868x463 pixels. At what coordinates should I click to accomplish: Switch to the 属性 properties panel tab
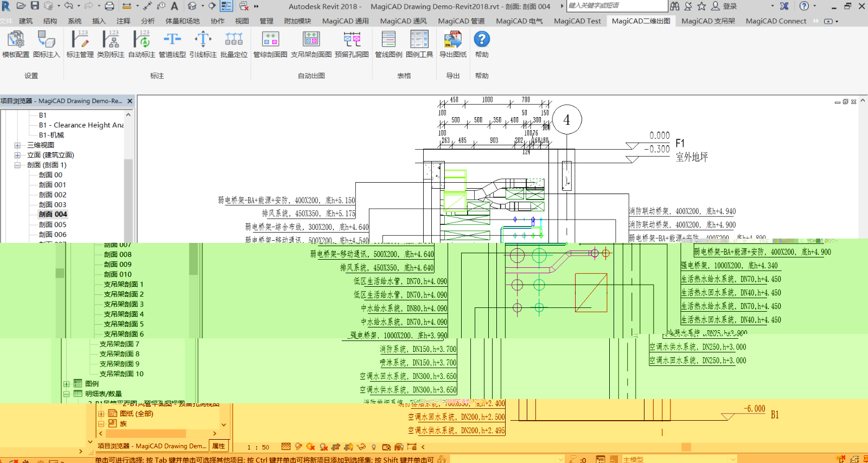[219, 446]
